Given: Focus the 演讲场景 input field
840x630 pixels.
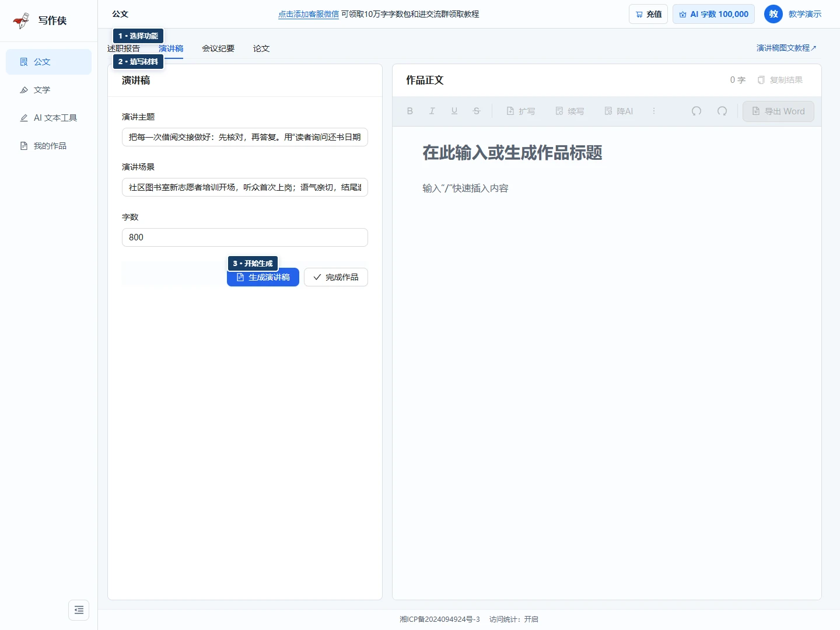Looking at the screenshot, I should click(245, 187).
